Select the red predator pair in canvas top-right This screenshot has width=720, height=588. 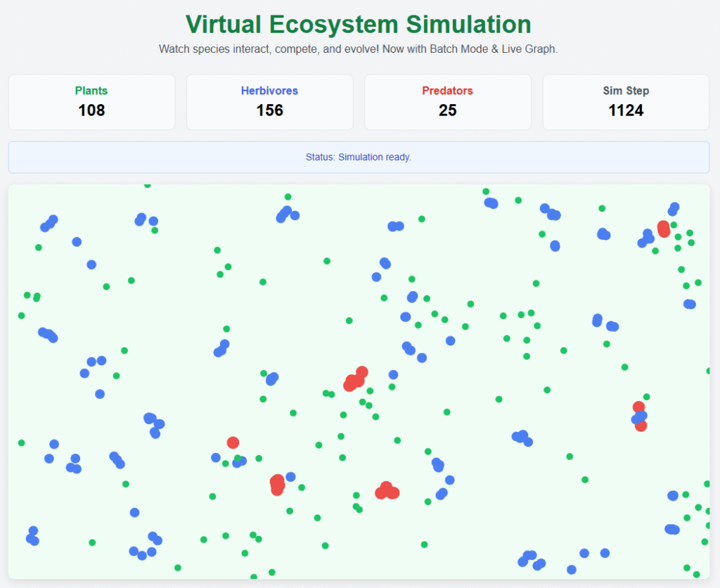point(663,229)
